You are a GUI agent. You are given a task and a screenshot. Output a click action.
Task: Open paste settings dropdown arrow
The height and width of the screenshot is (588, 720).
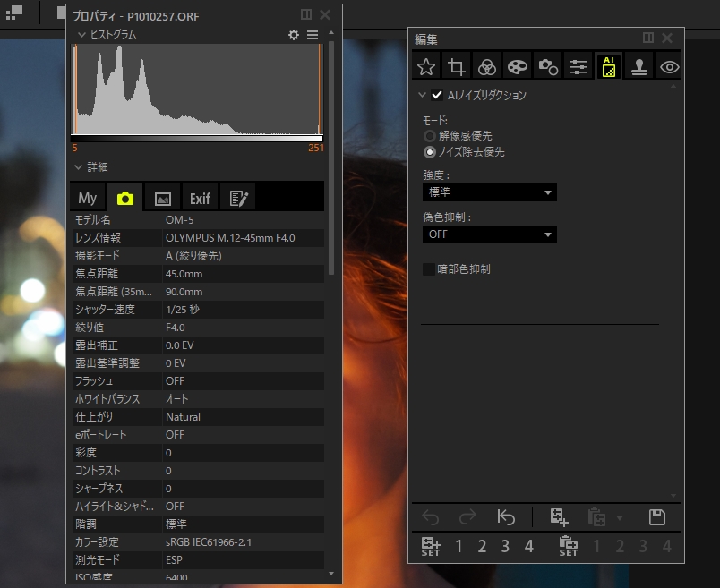(620, 518)
